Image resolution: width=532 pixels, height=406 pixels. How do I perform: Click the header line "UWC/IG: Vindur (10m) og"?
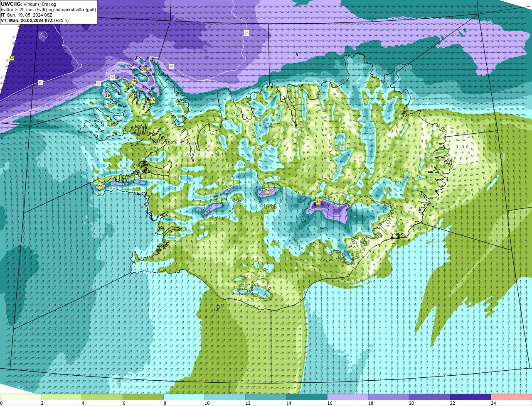(x=29, y=4)
